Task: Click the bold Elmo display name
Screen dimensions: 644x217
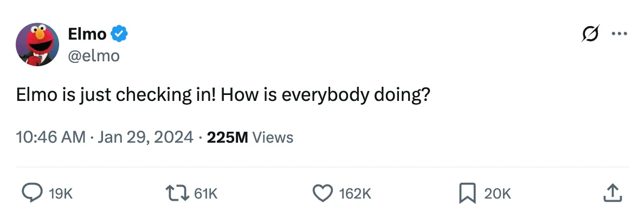Action: (x=87, y=34)
